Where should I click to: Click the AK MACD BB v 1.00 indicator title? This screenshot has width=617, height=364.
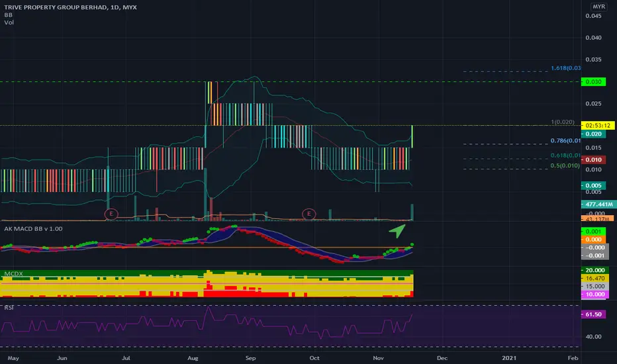tap(34, 228)
